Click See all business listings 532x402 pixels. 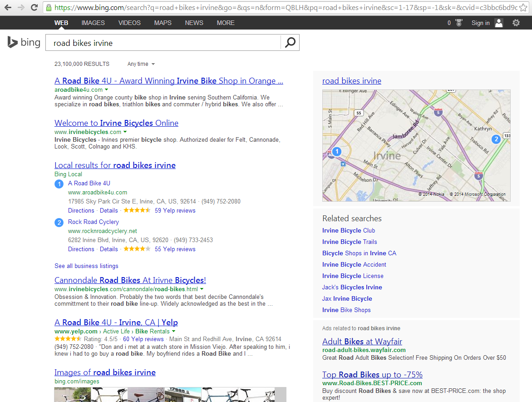point(86,266)
